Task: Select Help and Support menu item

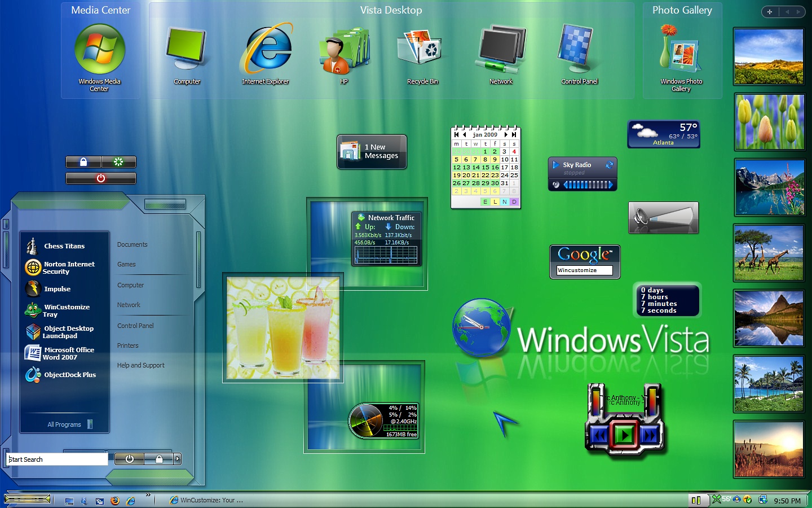Action: pyautogui.click(x=141, y=365)
